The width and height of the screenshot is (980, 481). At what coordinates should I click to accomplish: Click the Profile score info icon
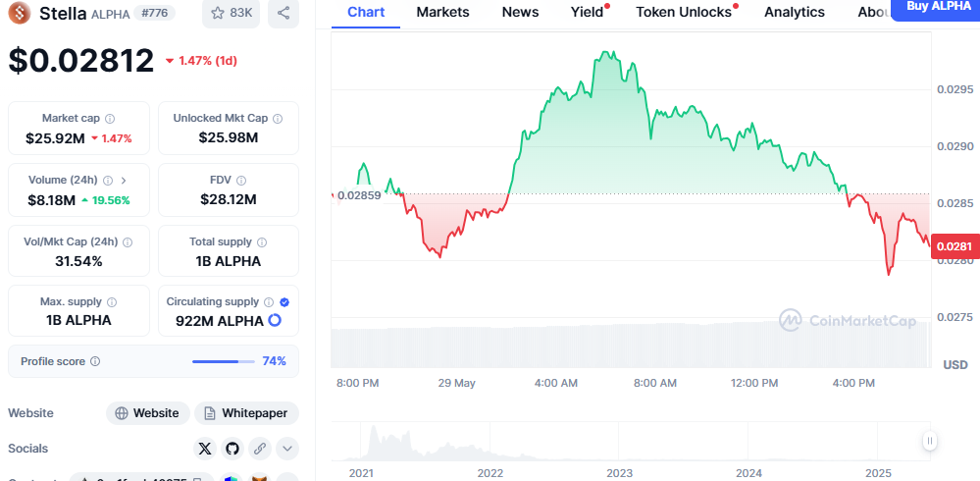[95, 361]
